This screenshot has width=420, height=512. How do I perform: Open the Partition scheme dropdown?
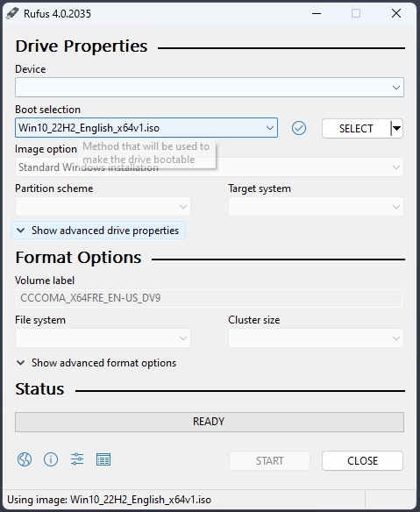(103, 206)
